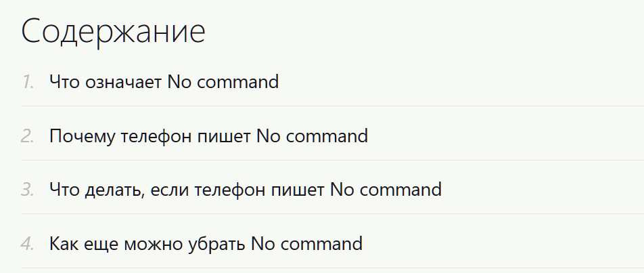This screenshot has height=273, width=644.
Task: Click the word 'телефон' in the second item
Action: click(156, 137)
